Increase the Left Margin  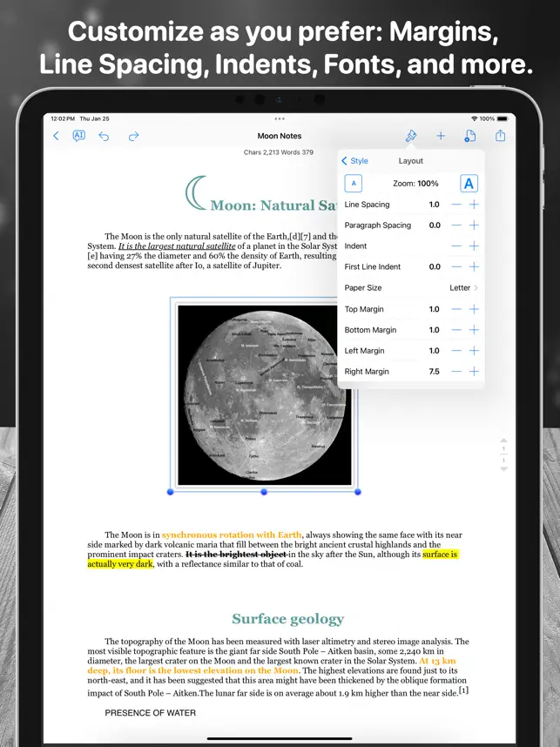point(474,351)
